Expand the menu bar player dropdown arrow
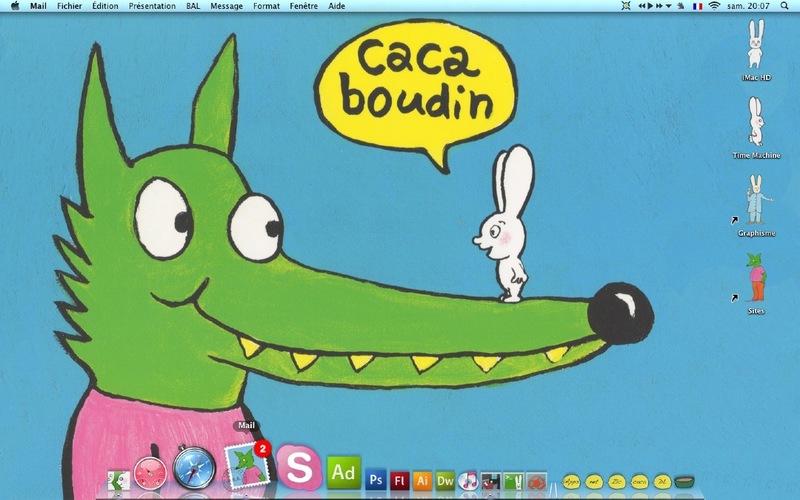This screenshot has width=800, height=500. pyautogui.click(x=668, y=6)
